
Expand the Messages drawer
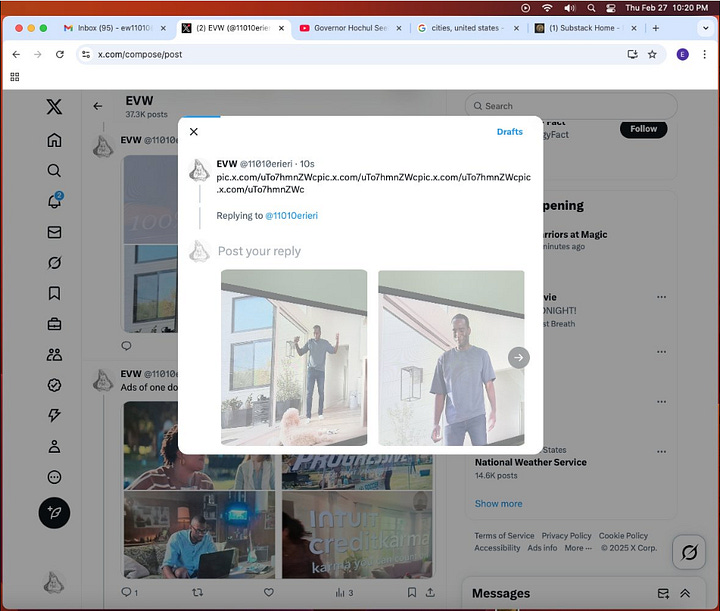pos(685,594)
